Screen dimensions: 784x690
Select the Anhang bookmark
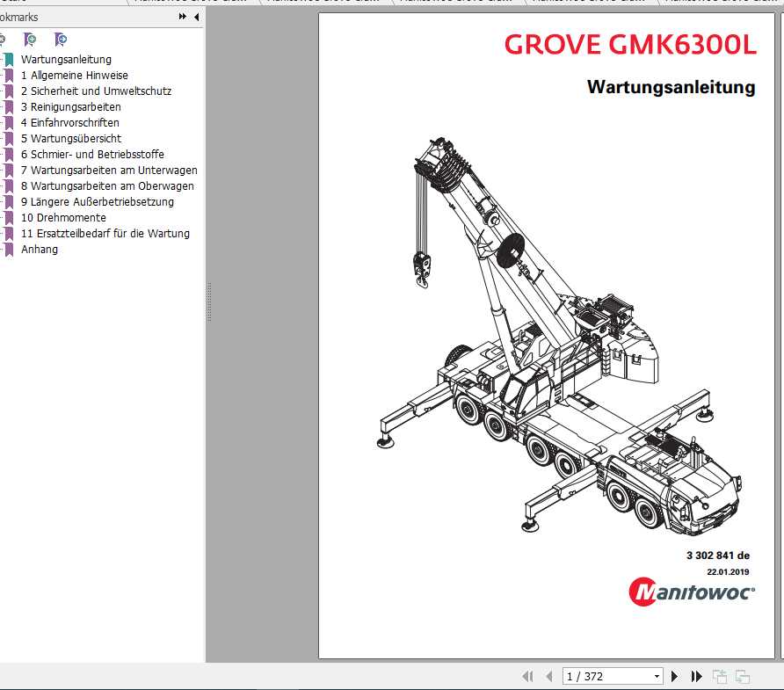tap(40, 250)
